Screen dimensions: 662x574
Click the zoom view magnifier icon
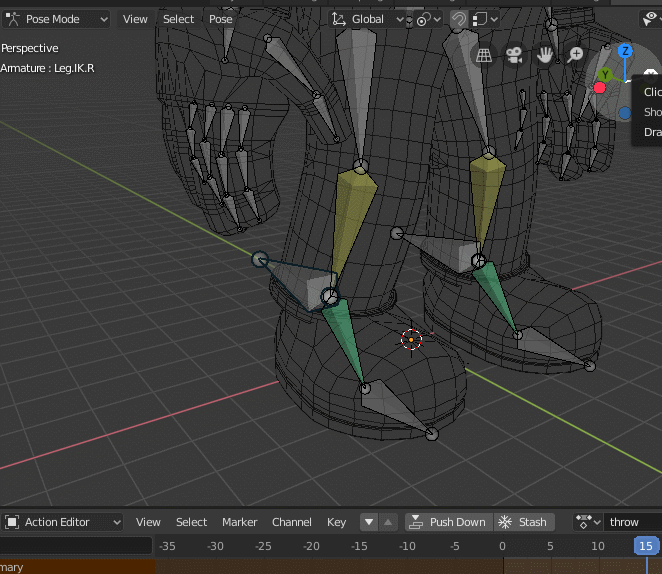pyautogui.click(x=575, y=55)
